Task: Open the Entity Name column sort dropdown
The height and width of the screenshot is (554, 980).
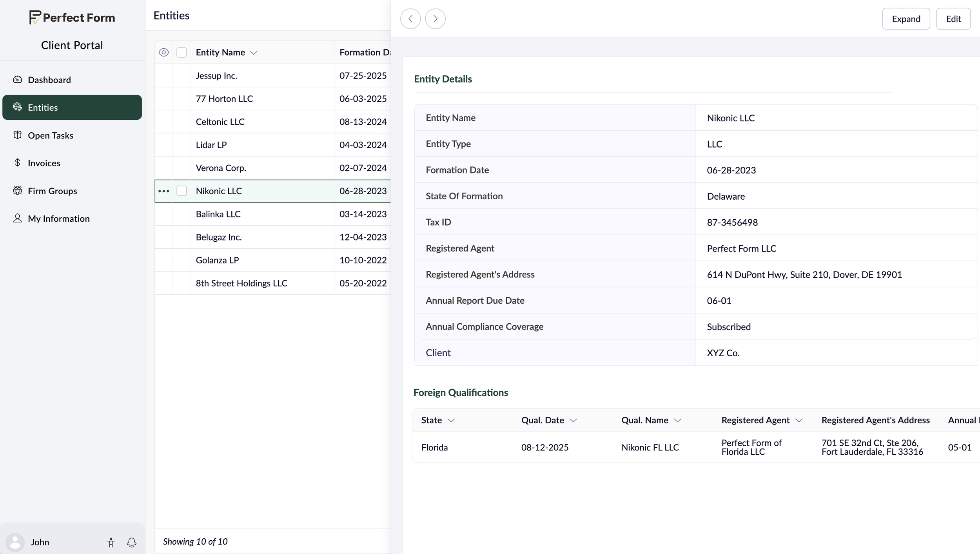Action: (x=254, y=53)
